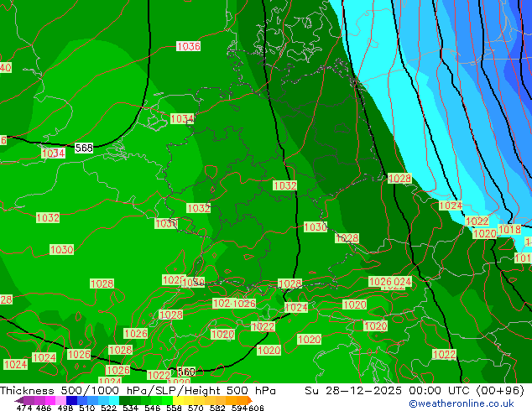Click the legend value 606
532x411 pixels.
256,408
